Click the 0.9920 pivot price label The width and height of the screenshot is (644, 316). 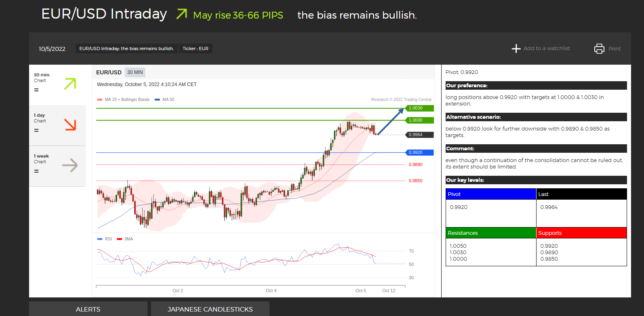pos(419,153)
